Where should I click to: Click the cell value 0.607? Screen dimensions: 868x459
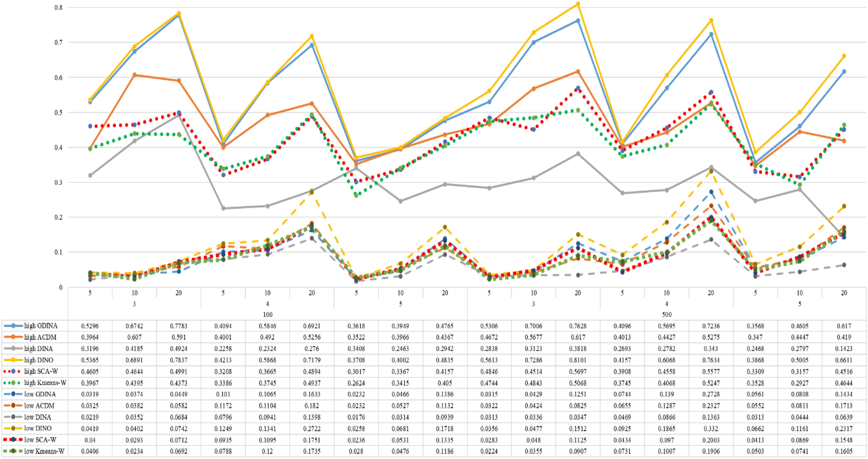(x=134, y=337)
